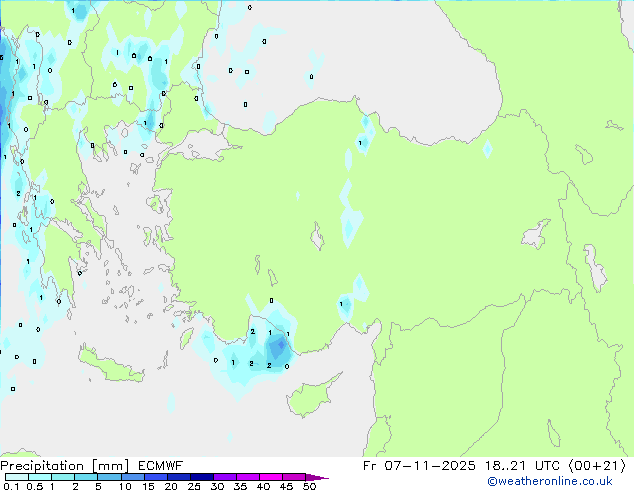Click the 1–2 mm legend color swatch
Screen dimensions: 634x490
(63, 477)
